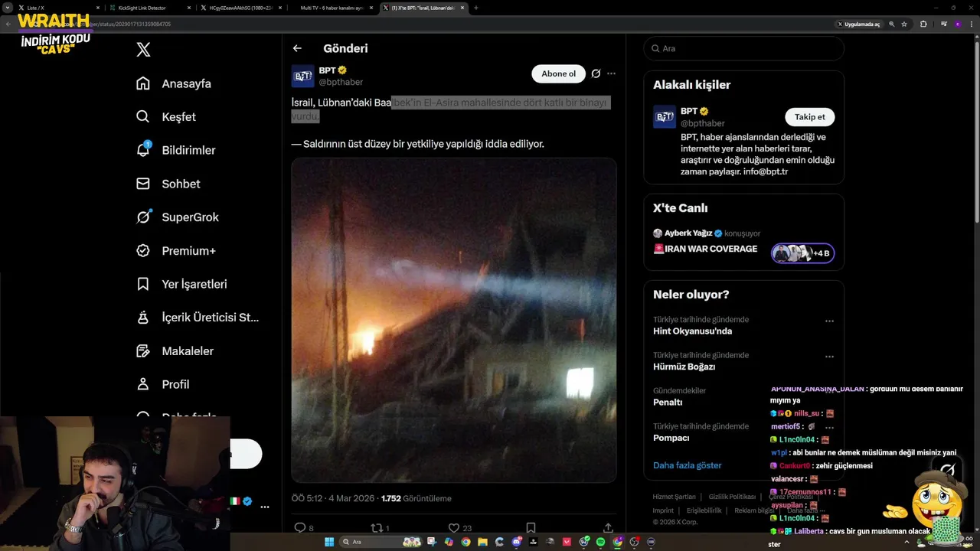The height and width of the screenshot is (551, 980).
Task: Click the Grok icon beside Abone ol
Action: pyautogui.click(x=596, y=73)
